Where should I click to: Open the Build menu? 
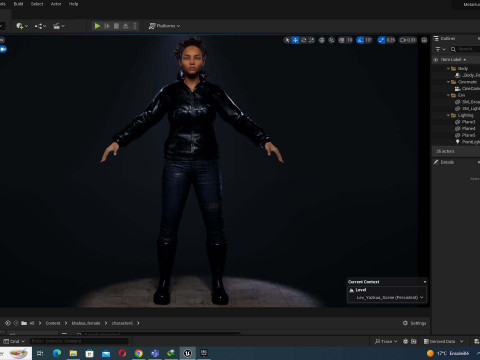[x=18, y=4]
